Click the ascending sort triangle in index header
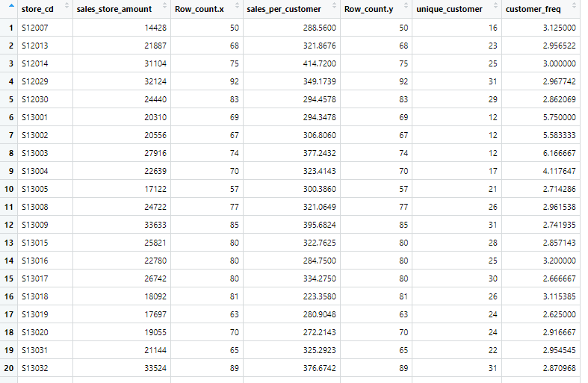 11,6
